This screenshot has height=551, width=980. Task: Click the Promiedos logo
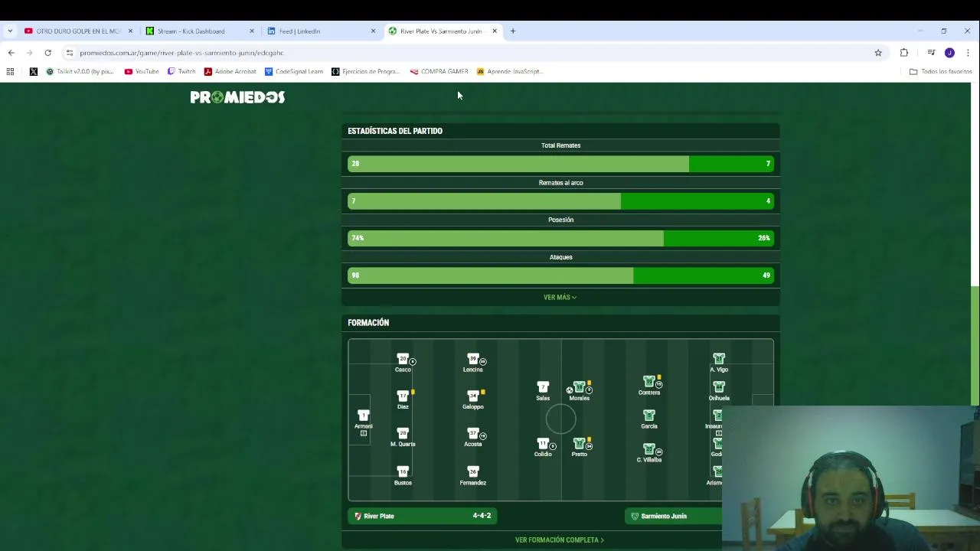coord(237,97)
